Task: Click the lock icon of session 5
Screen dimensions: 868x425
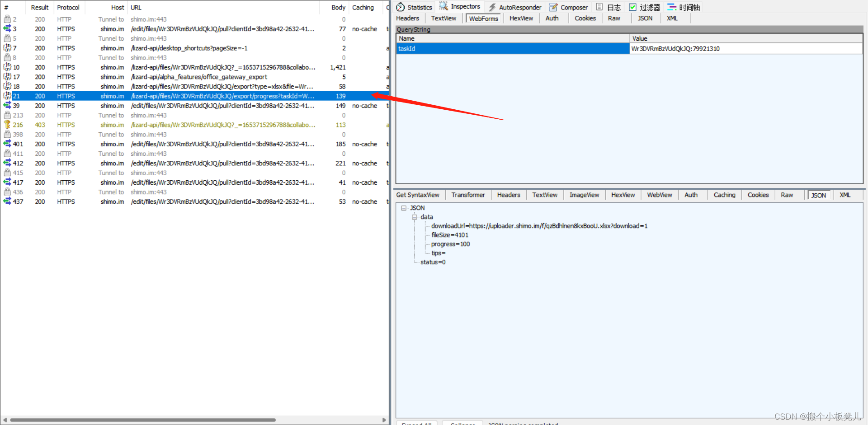Action: point(7,38)
